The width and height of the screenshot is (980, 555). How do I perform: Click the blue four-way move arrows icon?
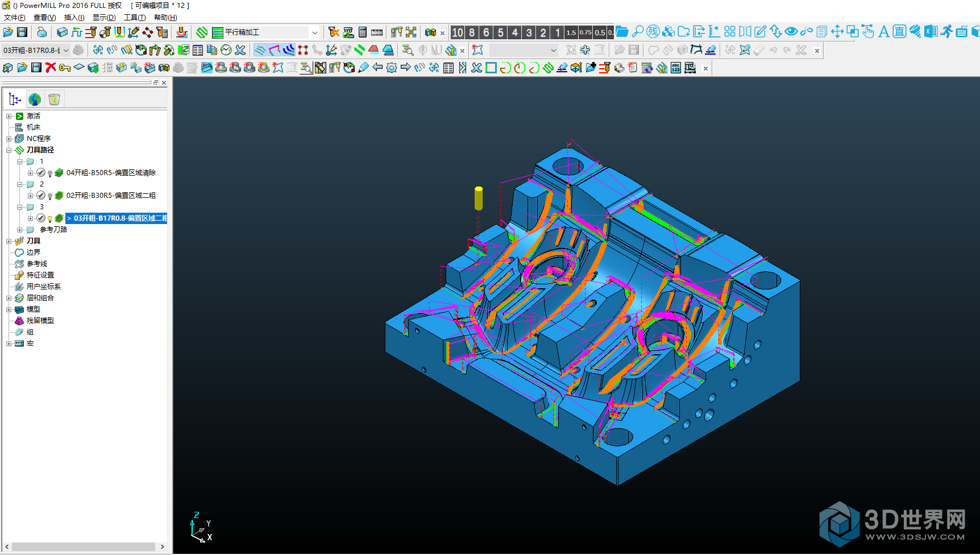point(837,32)
